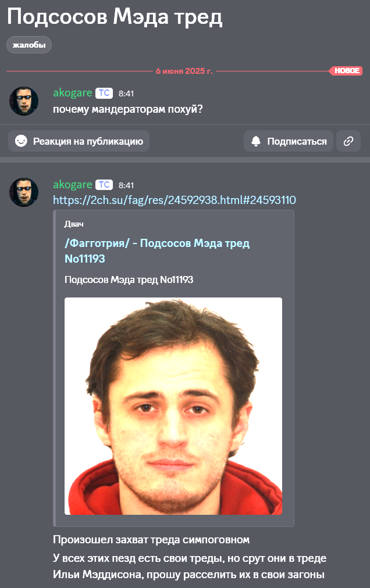Viewport: 370px width, 588px height.
Task: Click the TC badge in the second message
Action: click(x=104, y=185)
